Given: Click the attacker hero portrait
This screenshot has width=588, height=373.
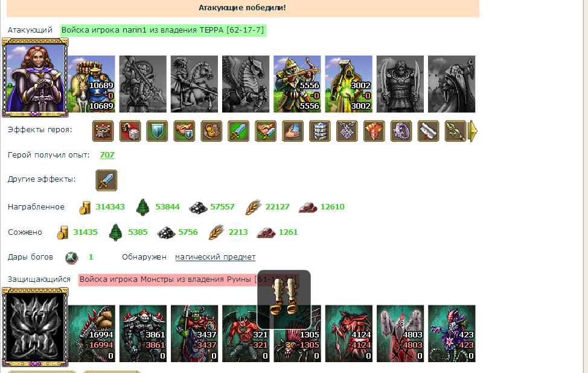Looking at the screenshot, I should [x=35, y=78].
